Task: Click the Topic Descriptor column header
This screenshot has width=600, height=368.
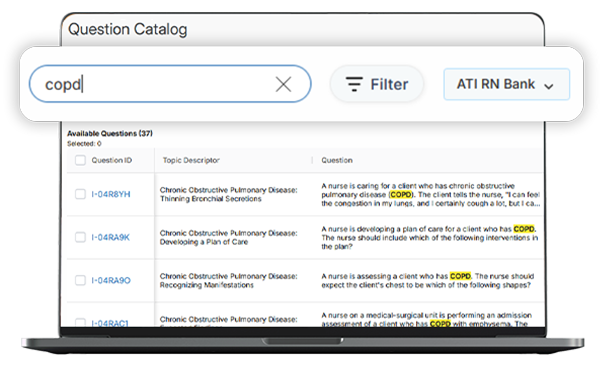Action: pos(191,160)
